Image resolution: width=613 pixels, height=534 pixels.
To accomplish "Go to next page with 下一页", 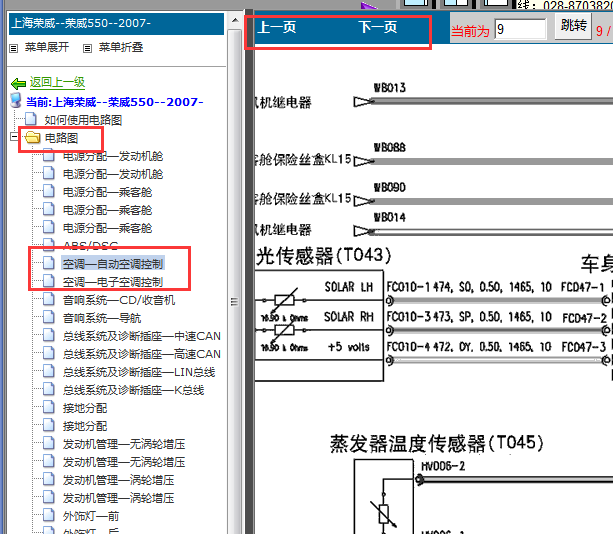I will [378, 27].
